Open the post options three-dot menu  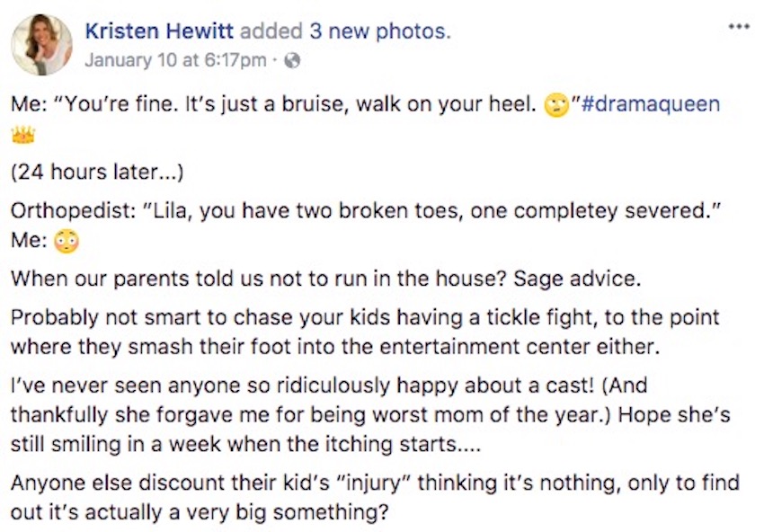(x=739, y=27)
